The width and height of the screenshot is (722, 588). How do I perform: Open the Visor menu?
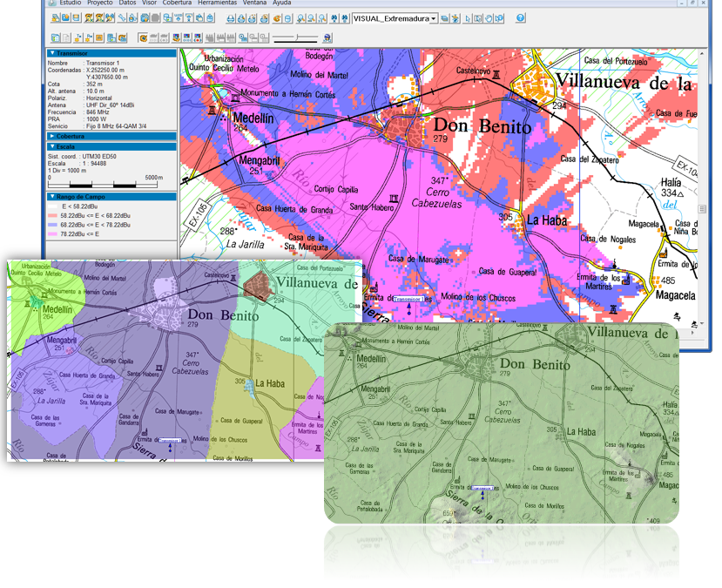coord(149,3)
